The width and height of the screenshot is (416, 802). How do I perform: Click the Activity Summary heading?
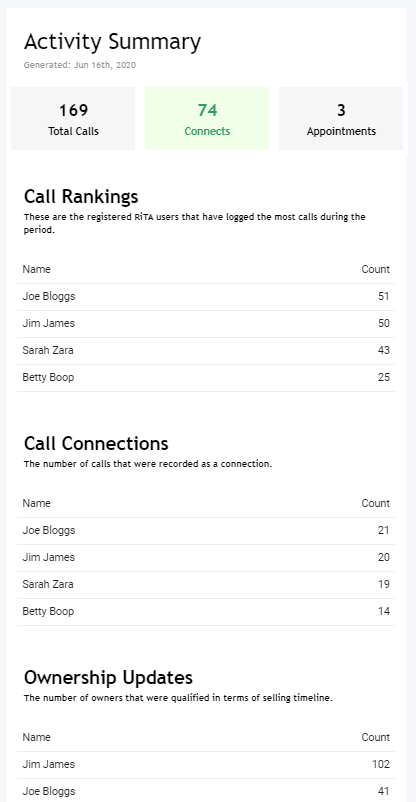[113, 42]
